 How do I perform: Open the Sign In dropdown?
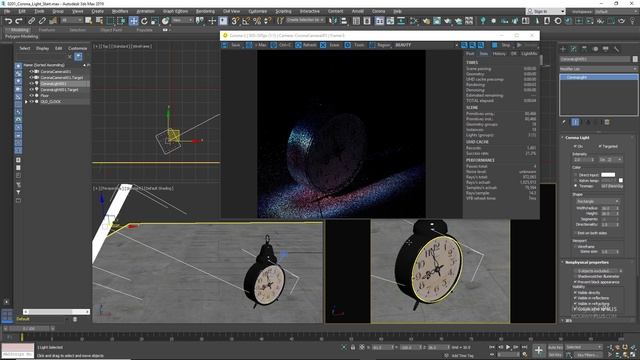click(546, 11)
